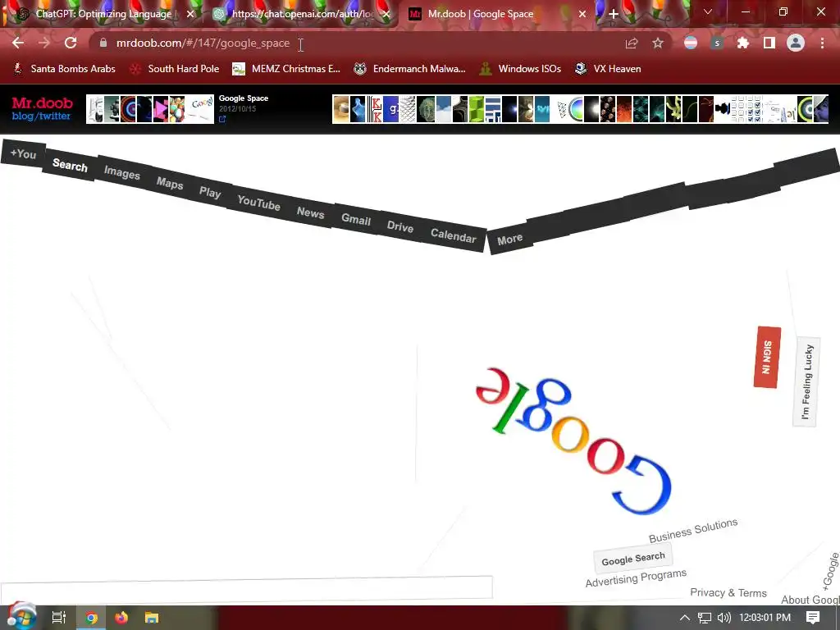Open the Advertising Programs link
This screenshot has width=840, height=630.
636,578
